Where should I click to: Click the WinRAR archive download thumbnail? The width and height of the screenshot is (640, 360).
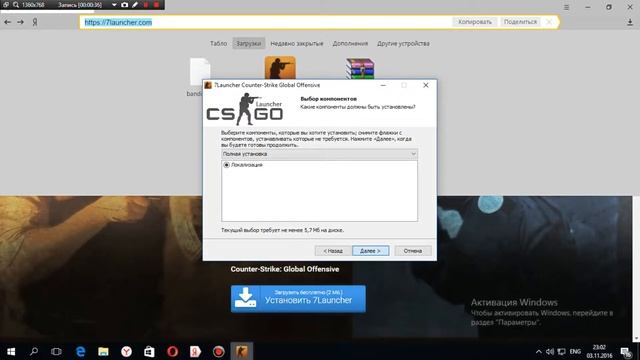pos(360,68)
